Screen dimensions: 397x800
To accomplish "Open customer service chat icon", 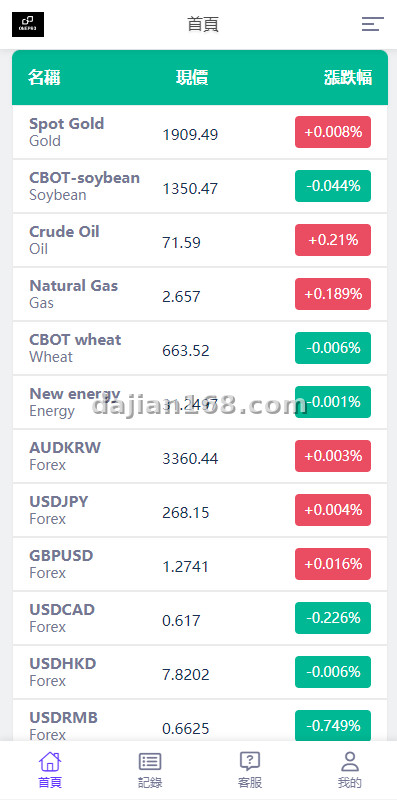I will (250, 762).
